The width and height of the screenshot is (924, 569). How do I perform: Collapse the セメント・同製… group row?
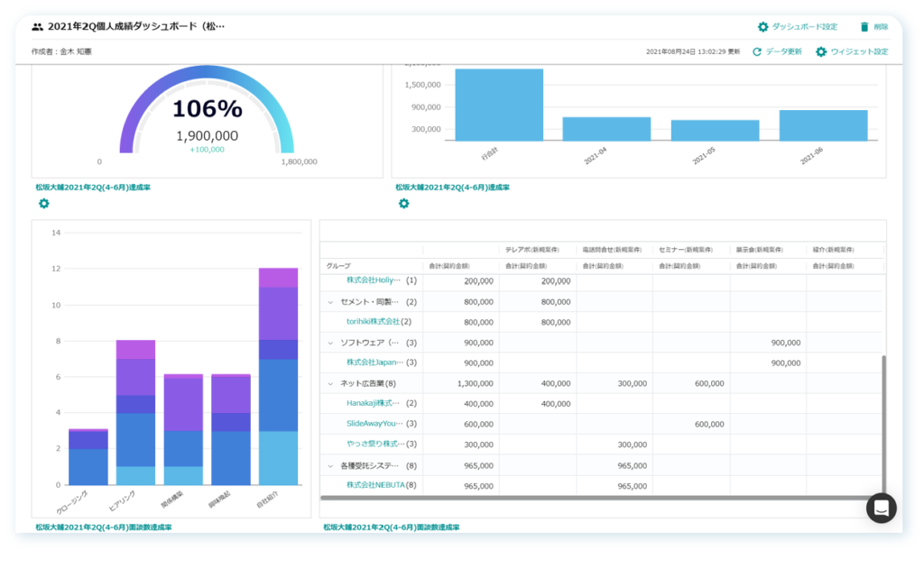coord(330,302)
